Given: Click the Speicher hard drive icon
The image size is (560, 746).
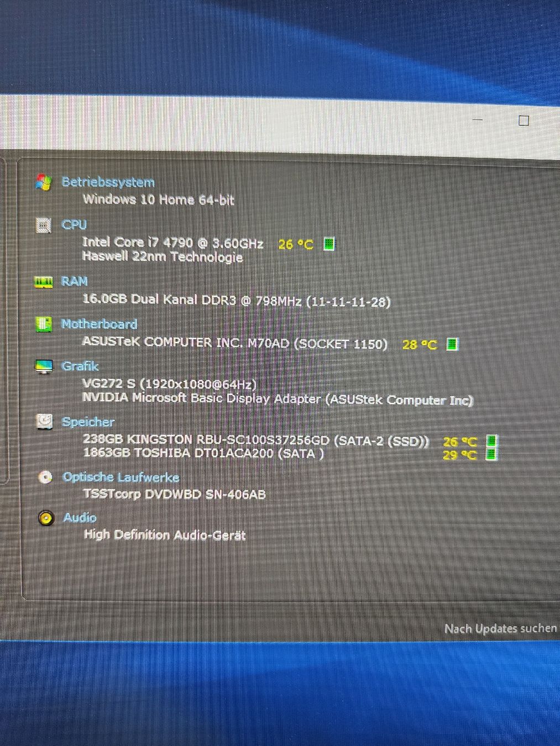Looking at the screenshot, I should [44, 422].
